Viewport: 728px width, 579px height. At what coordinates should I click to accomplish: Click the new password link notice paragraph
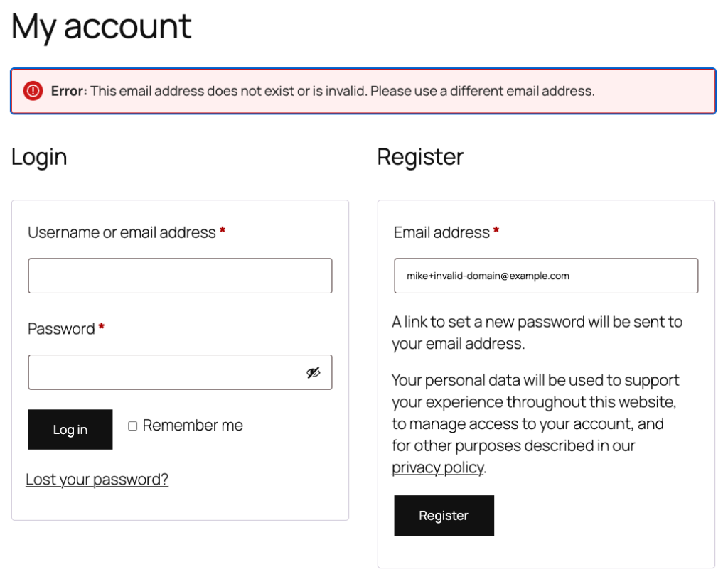(x=537, y=332)
